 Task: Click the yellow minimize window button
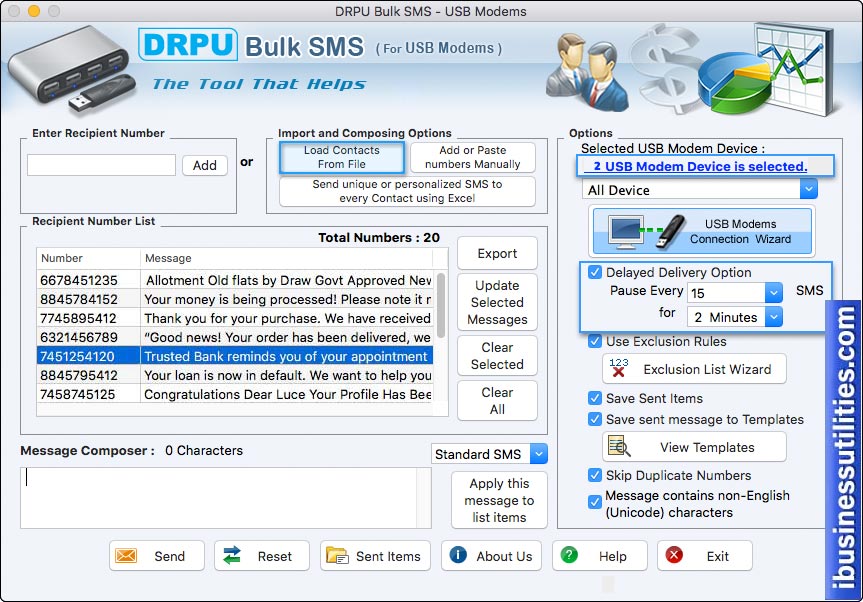[x=34, y=10]
